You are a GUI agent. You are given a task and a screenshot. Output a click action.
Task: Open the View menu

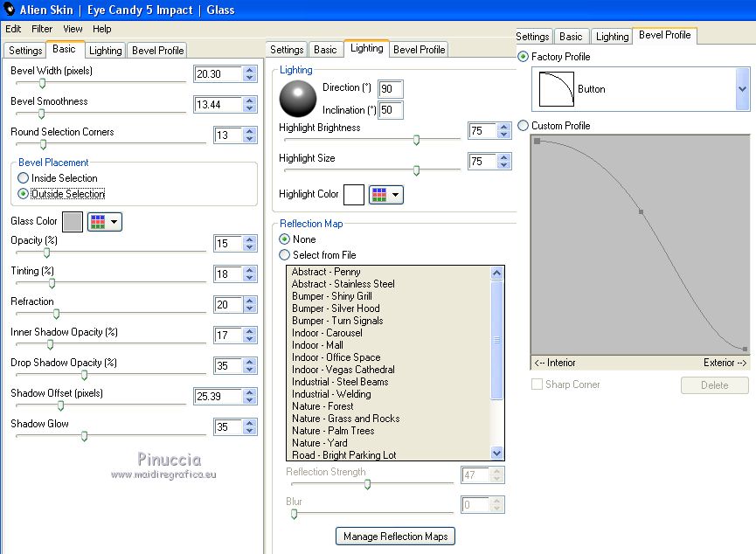pyautogui.click(x=73, y=29)
